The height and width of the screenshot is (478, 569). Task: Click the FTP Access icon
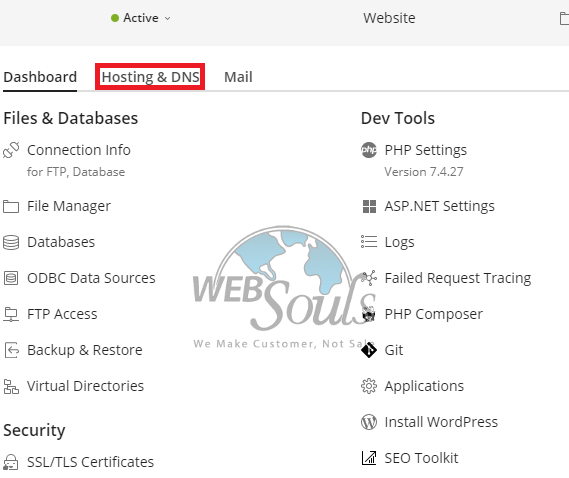(x=11, y=314)
